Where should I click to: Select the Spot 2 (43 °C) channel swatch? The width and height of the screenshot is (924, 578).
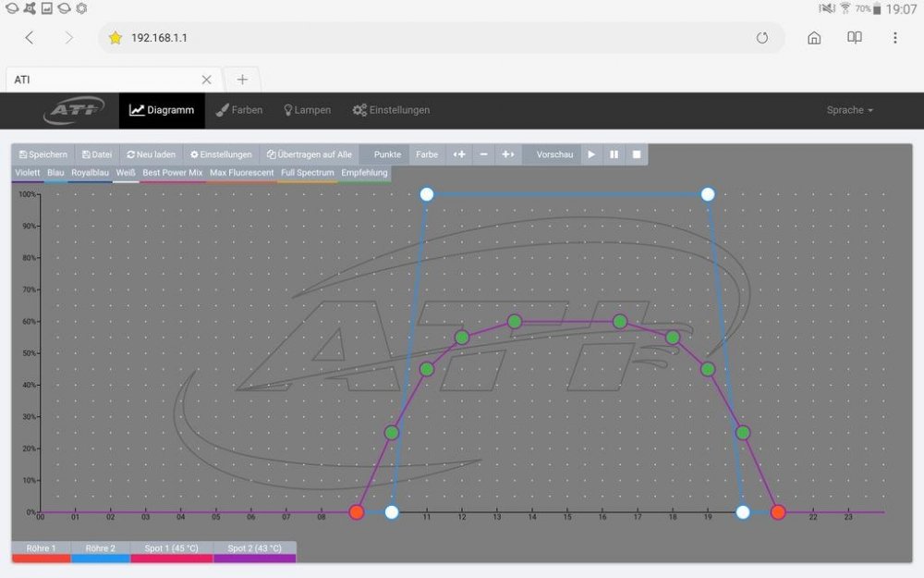point(254,552)
